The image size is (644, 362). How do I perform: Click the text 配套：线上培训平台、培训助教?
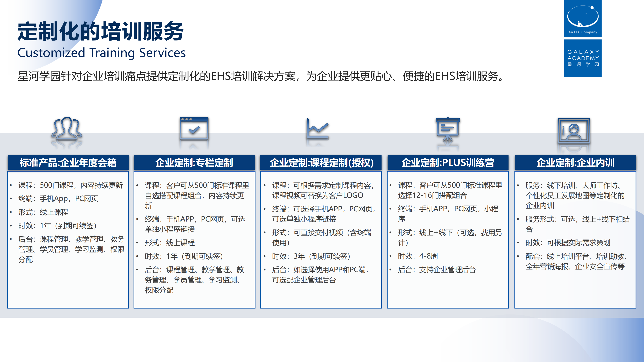(x=576, y=261)
